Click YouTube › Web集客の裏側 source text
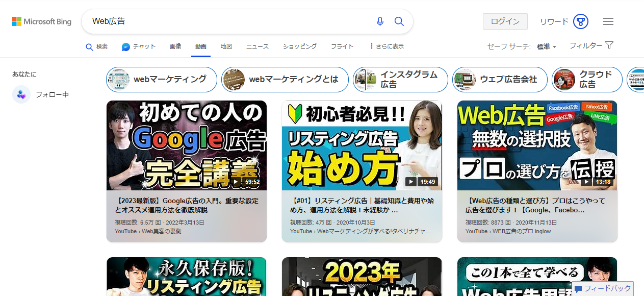The image size is (644, 296). [148, 231]
